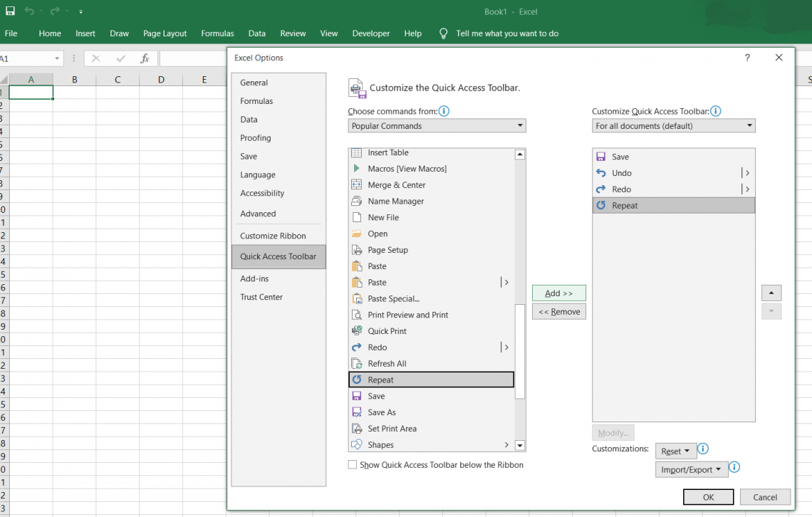Confirm changes with the OK button
The height and width of the screenshot is (517, 812).
[708, 496]
